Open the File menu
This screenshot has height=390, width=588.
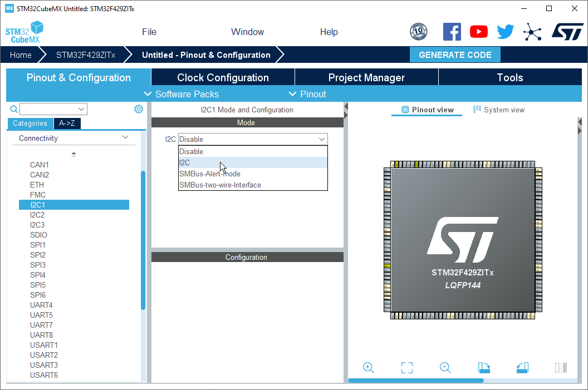click(x=149, y=32)
